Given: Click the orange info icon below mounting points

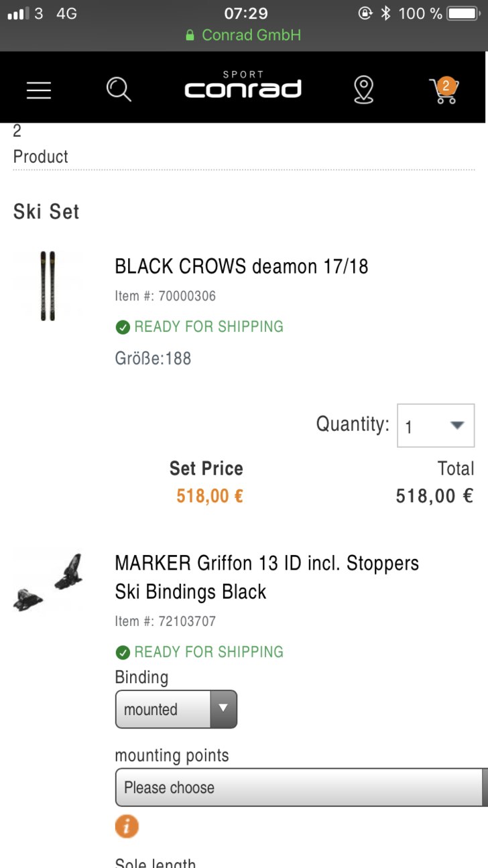Looking at the screenshot, I should tap(127, 826).
